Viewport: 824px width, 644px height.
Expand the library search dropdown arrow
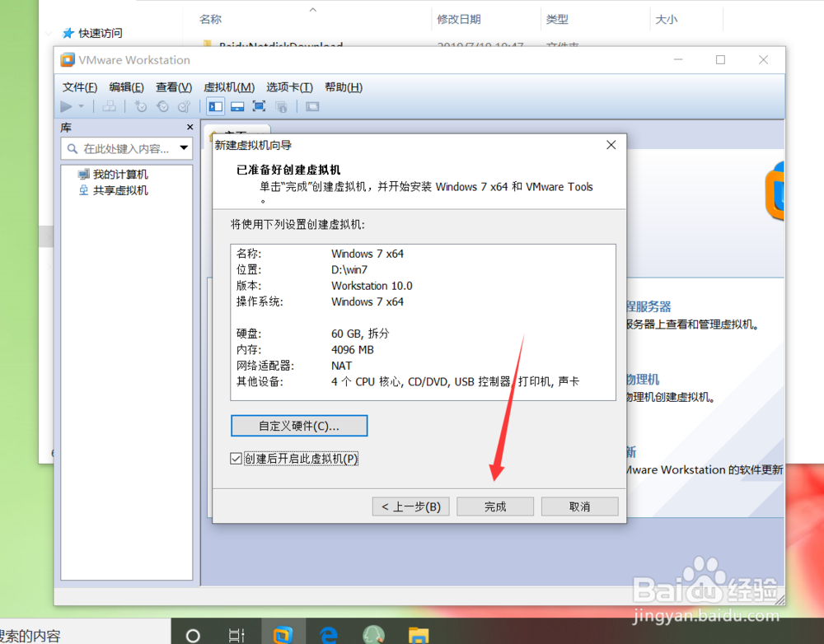pyautogui.click(x=185, y=148)
